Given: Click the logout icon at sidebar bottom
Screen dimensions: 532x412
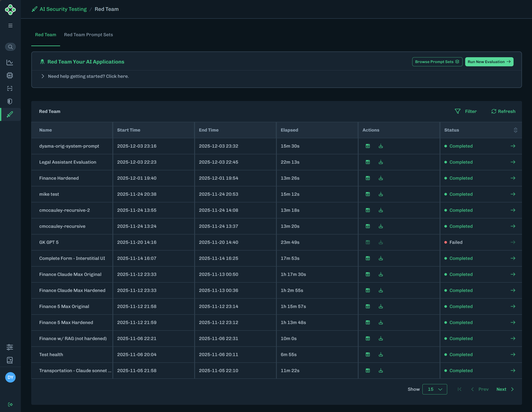Looking at the screenshot, I should (10, 404).
